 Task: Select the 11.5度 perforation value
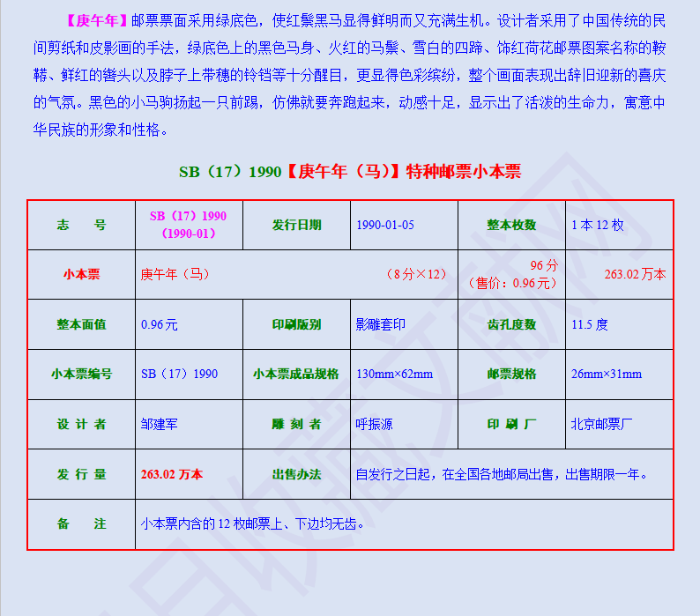[x=590, y=324]
